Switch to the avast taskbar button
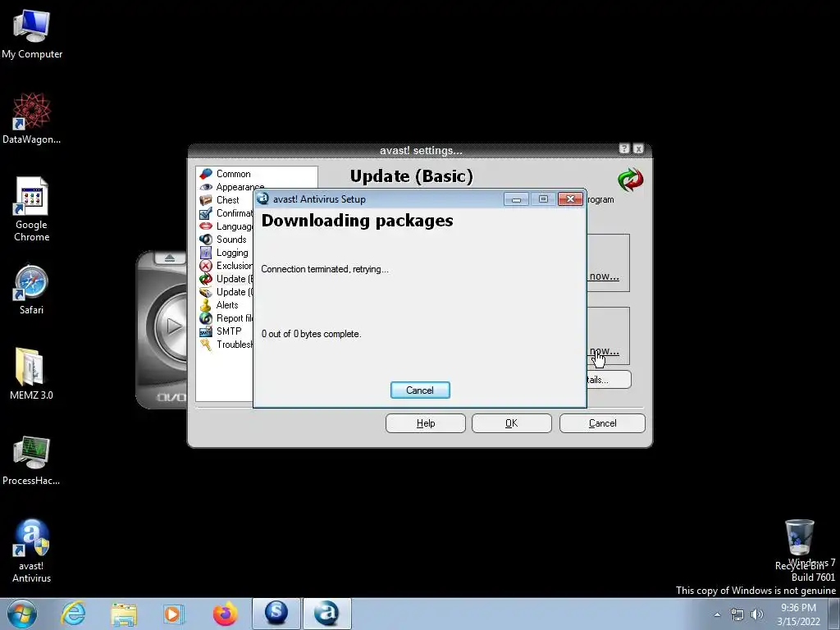840x630 pixels. pos(326,614)
